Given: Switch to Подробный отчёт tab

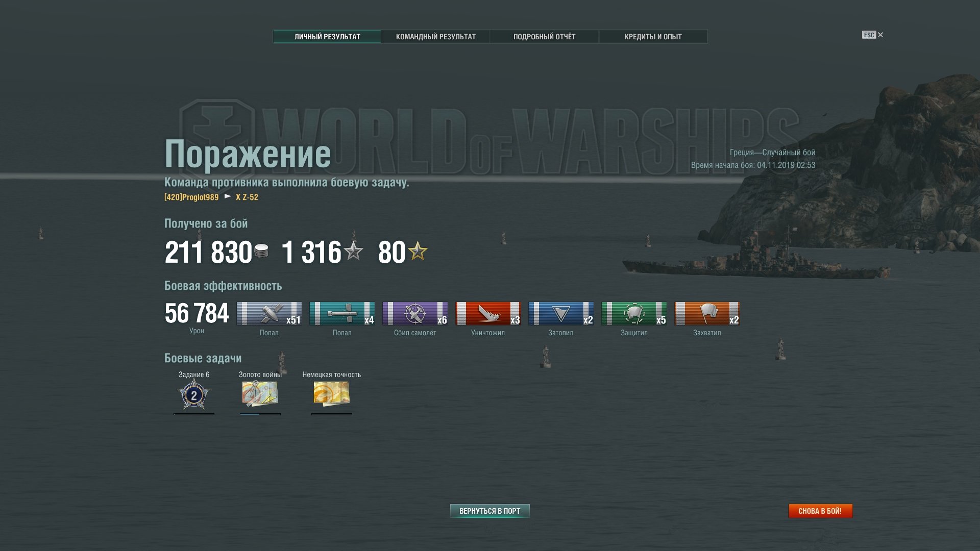Looking at the screenshot, I should [x=544, y=37].
